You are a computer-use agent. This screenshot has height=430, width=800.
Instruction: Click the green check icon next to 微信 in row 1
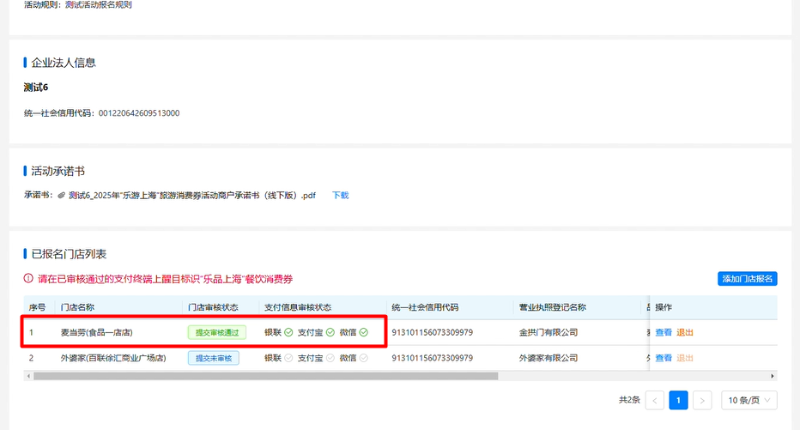pos(363,332)
